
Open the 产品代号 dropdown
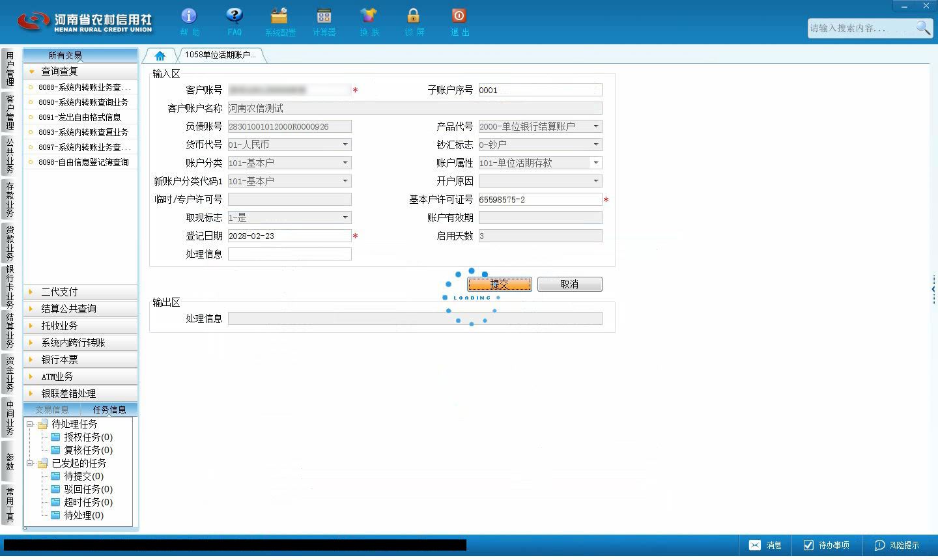click(595, 126)
